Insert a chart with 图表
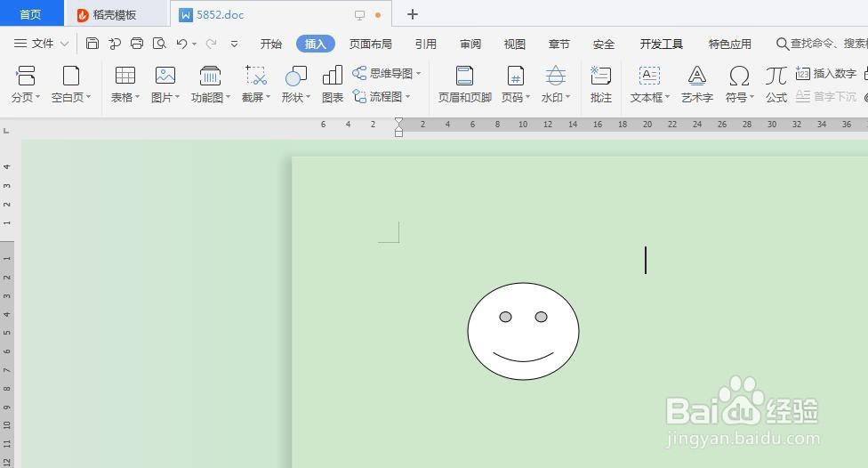 click(x=332, y=84)
